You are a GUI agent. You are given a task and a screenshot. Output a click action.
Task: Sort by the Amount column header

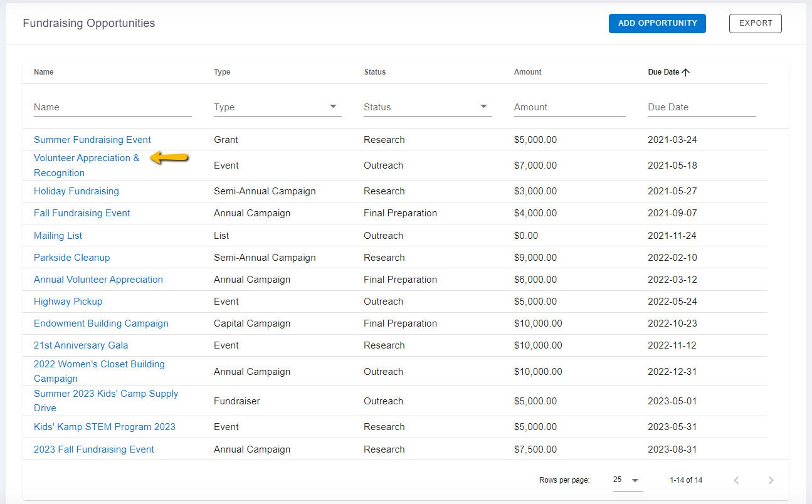click(528, 72)
